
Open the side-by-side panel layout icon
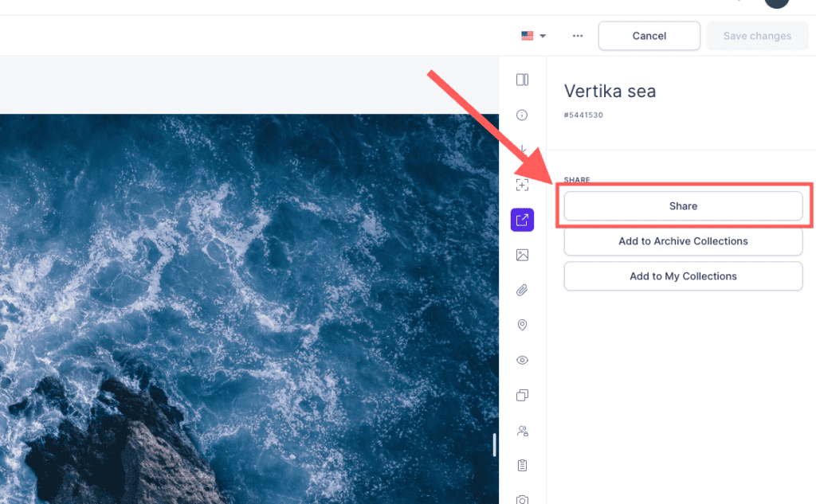pos(522,80)
